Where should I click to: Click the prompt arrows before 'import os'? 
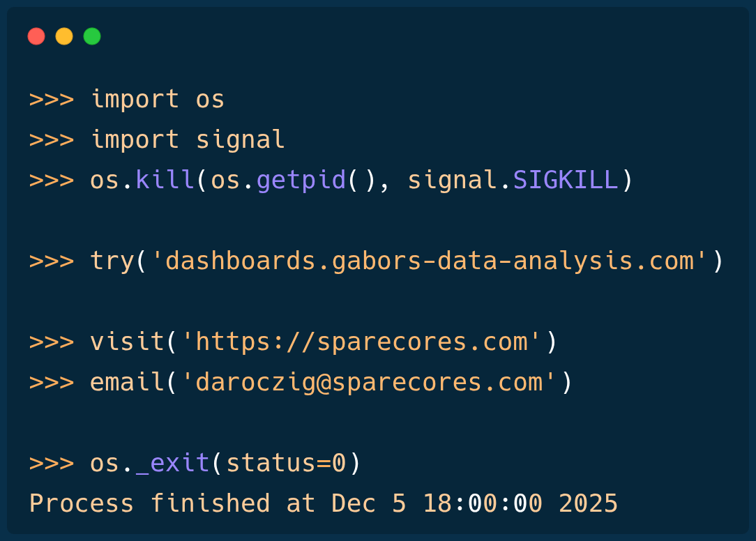[52, 99]
